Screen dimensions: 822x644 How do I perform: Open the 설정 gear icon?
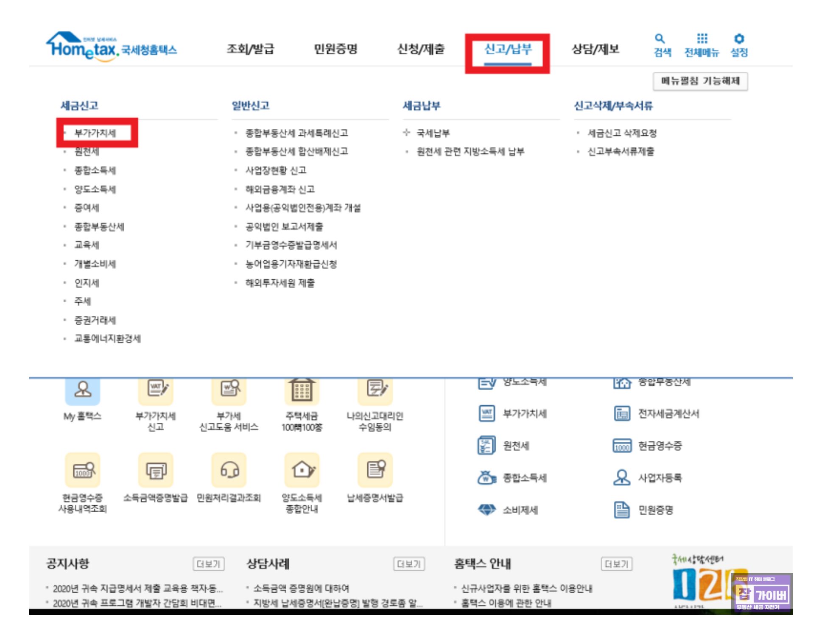tap(739, 39)
